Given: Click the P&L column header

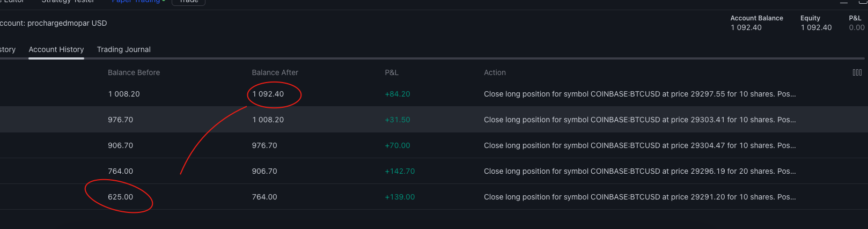Looking at the screenshot, I should [392, 72].
